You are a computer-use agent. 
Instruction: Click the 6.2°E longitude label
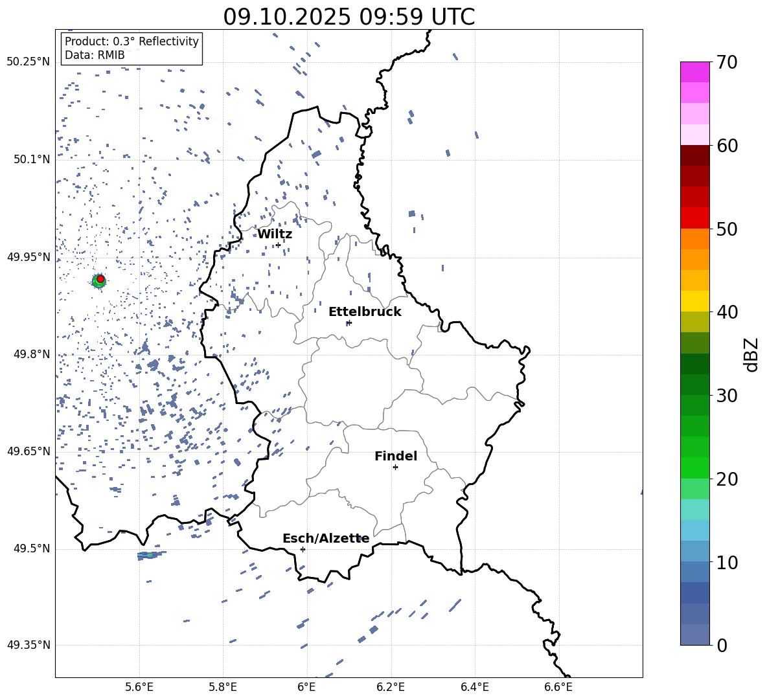[x=391, y=687]
